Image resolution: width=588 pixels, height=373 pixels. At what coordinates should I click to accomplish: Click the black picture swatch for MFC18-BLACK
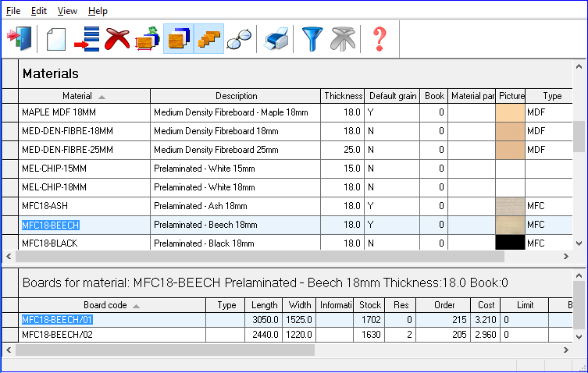click(x=510, y=243)
